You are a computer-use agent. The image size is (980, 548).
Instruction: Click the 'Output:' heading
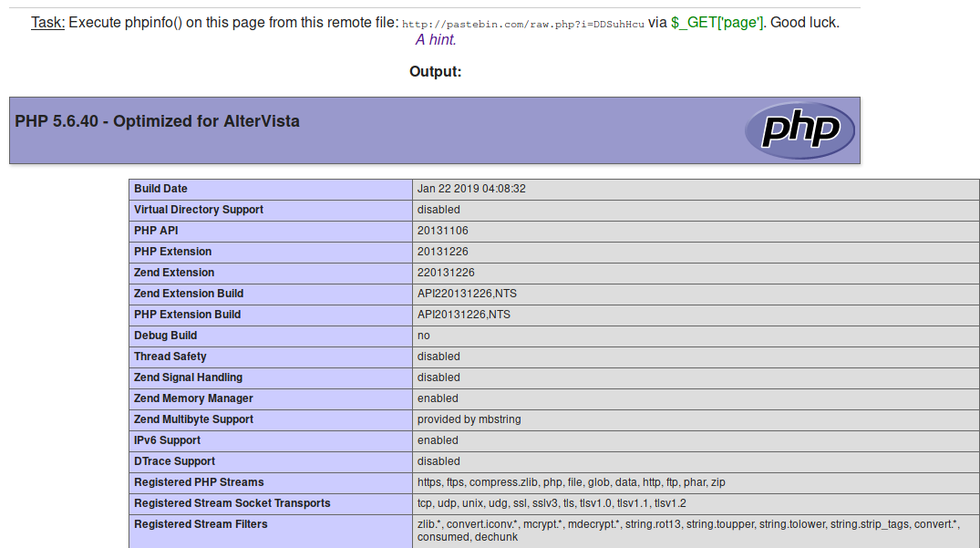(435, 72)
